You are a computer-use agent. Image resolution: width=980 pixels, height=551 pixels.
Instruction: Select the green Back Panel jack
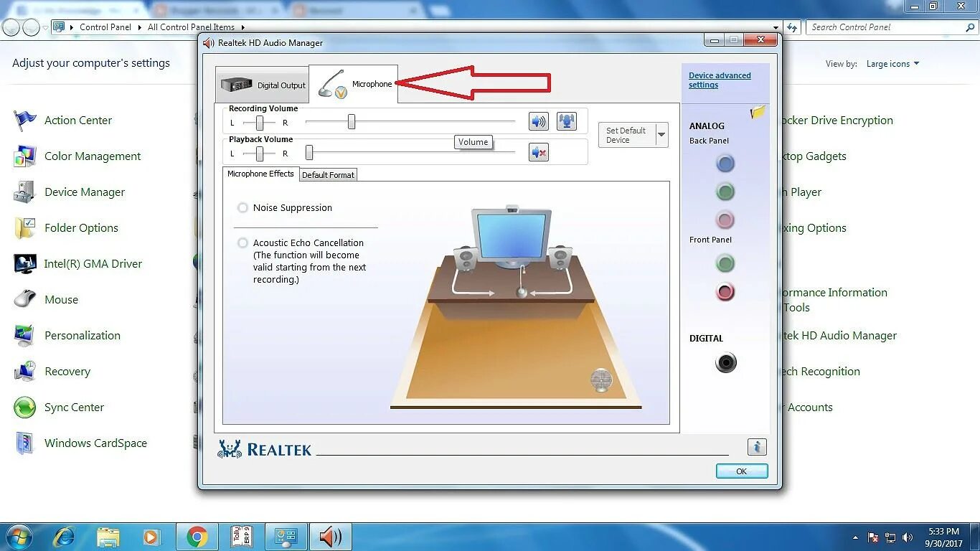point(725,192)
